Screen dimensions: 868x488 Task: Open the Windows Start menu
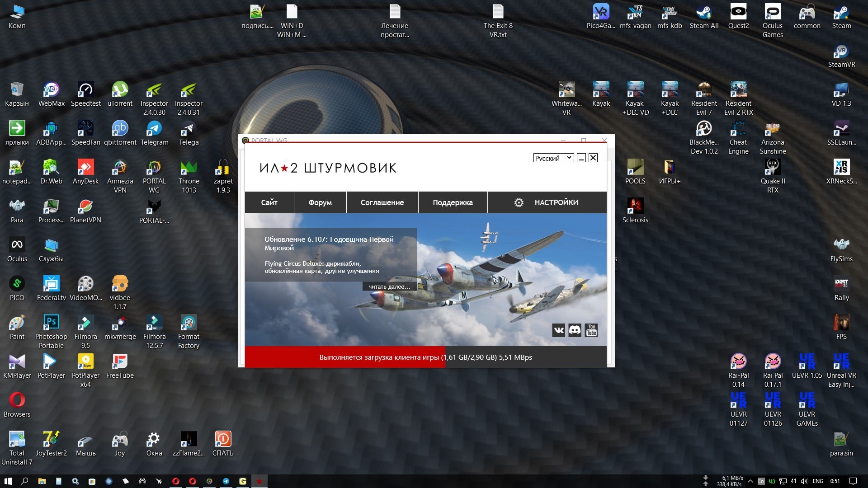click(x=8, y=481)
